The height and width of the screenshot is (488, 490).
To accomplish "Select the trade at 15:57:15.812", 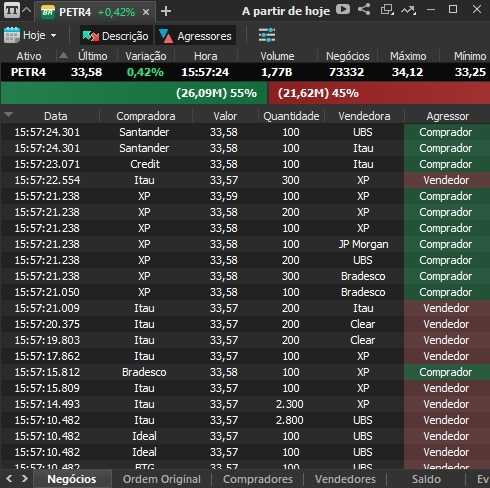I will tap(245, 372).
